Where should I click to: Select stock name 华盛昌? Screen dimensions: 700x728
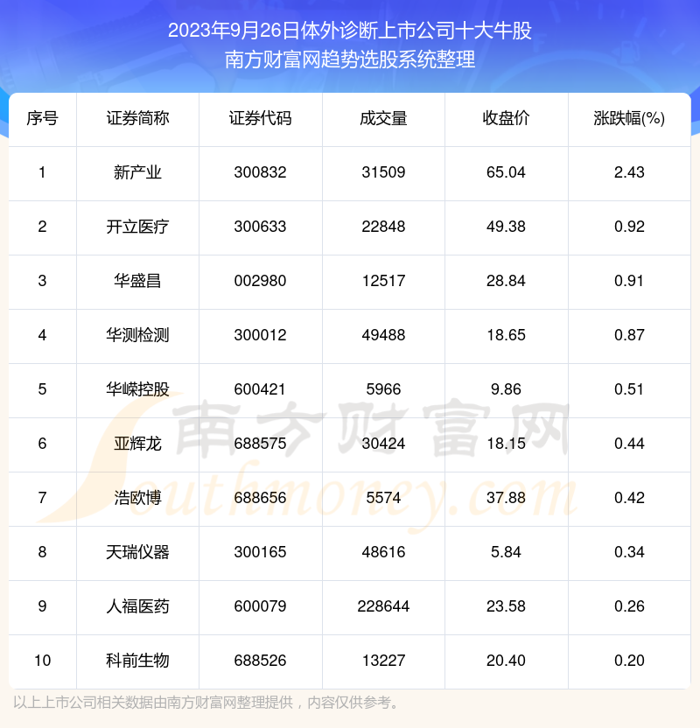(x=137, y=281)
